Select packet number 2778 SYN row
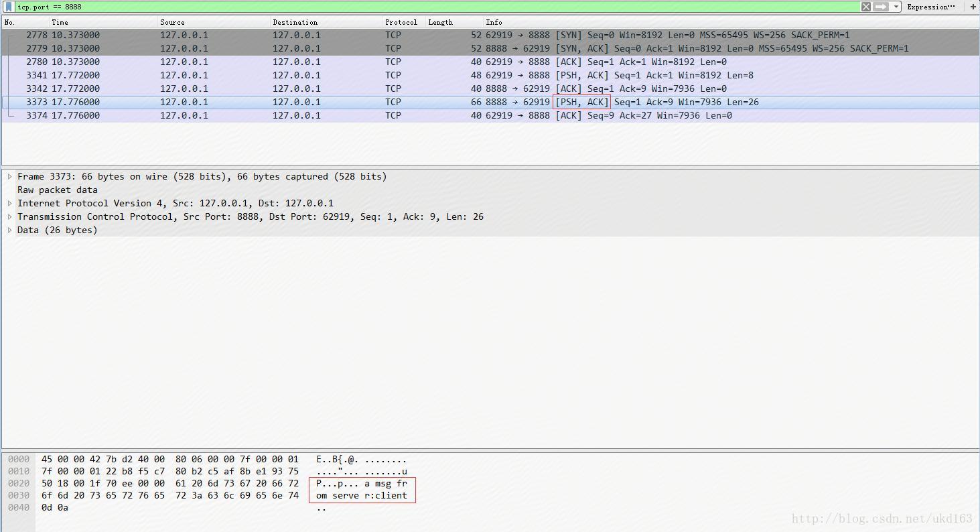 [x=490, y=35]
